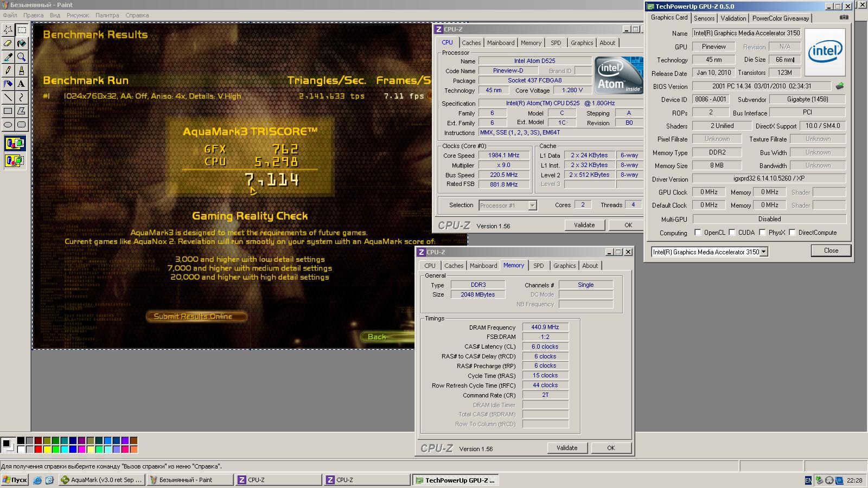Image resolution: width=868 pixels, height=488 pixels.
Task: Switch to TechPowerUp GPU-Z taskbar button
Action: 455,480
